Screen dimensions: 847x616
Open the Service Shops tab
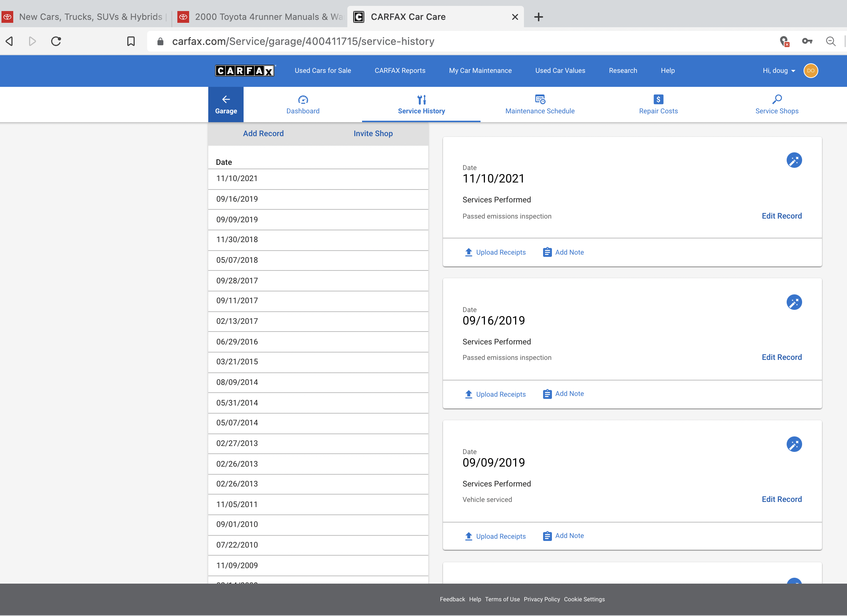pyautogui.click(x=777, y=105)
